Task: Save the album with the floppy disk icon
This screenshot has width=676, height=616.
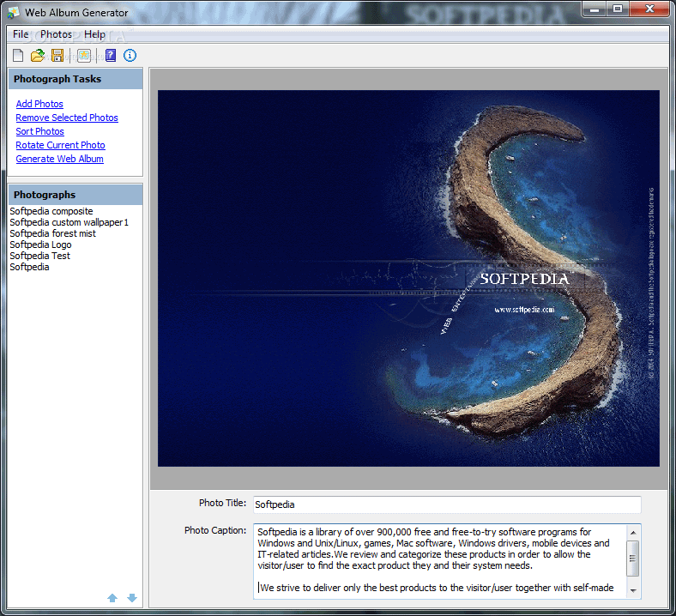Action: point(57,55)
